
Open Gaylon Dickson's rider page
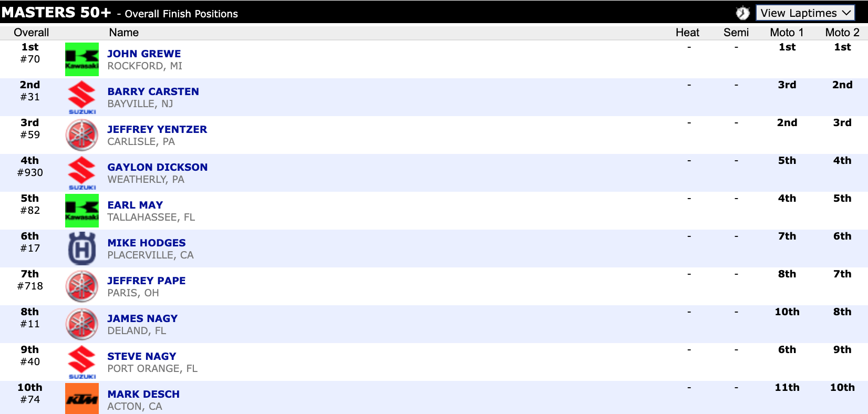pyautogui.click(x=157, y=167)
